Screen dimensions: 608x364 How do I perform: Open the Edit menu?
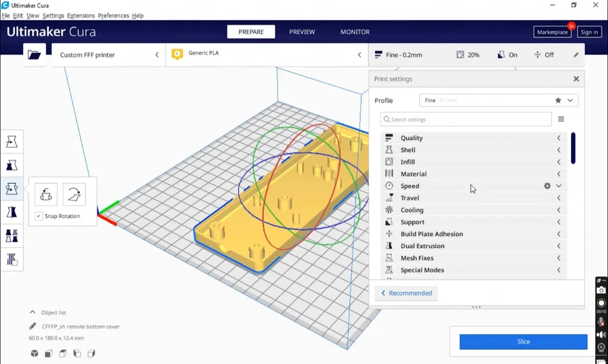pos(18,15)
